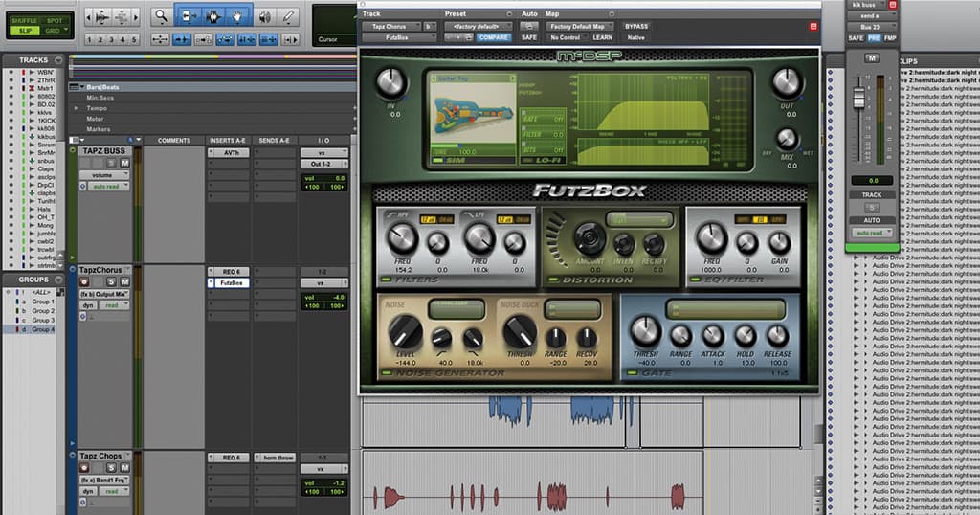The width and height of the screenshot is (980, 515).
Task: Select the Grabber hand tool
Action: pyautogui.click(x=237, y=16)
